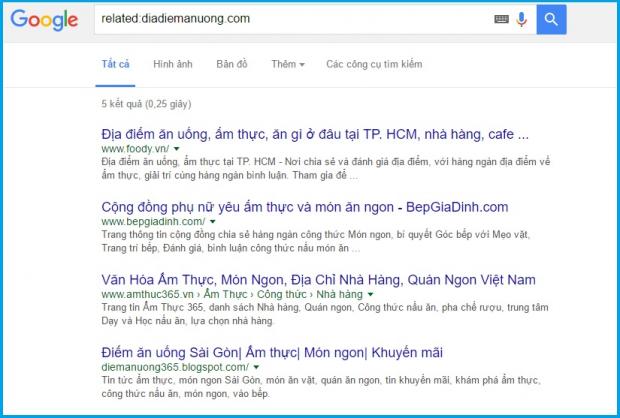Open the on-screen keyboard icon

(x=501, y=19)
